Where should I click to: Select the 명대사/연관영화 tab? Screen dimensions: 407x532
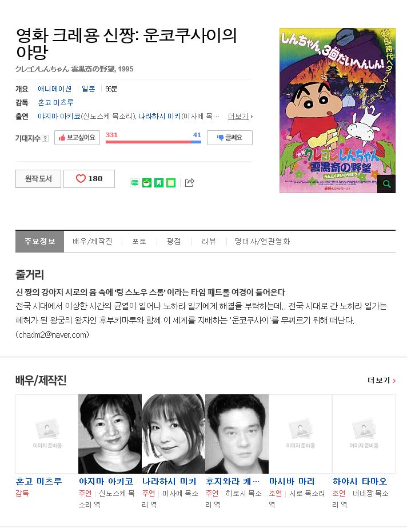point(262,241)
